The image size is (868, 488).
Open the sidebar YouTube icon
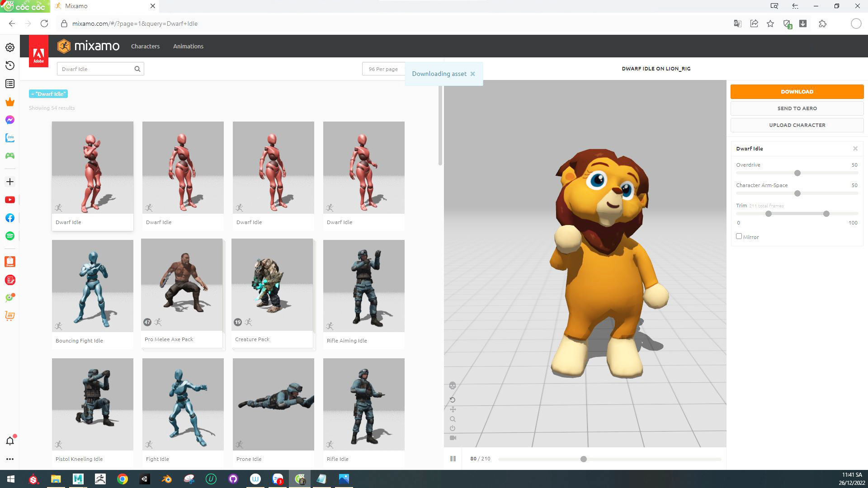click(10, 200)
